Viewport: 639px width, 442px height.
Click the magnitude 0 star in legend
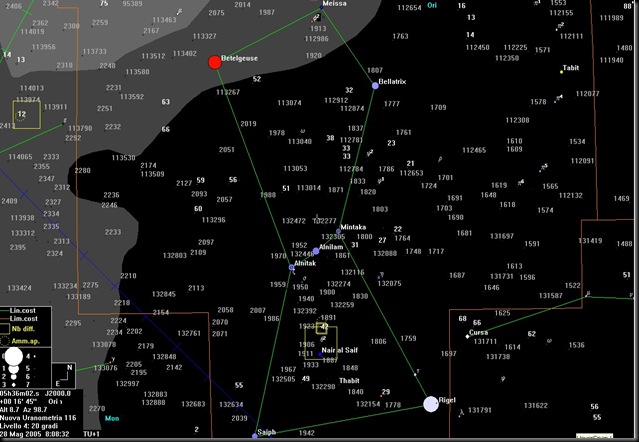(14, 356)
